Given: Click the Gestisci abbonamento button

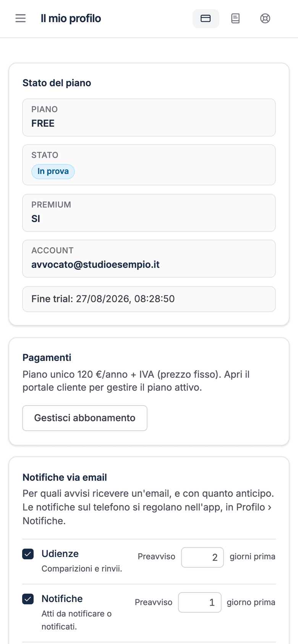Looking at the screenshot, I should point(85,418).
